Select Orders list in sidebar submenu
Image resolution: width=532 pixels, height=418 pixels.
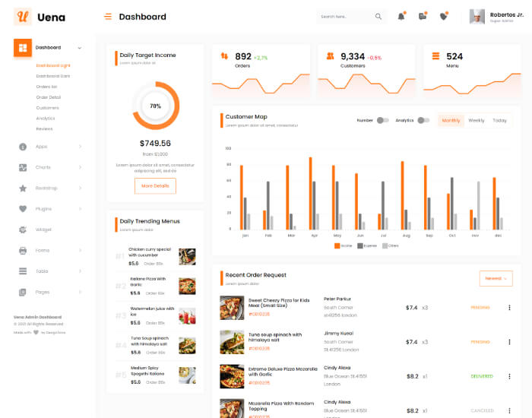tap(46, 87)
